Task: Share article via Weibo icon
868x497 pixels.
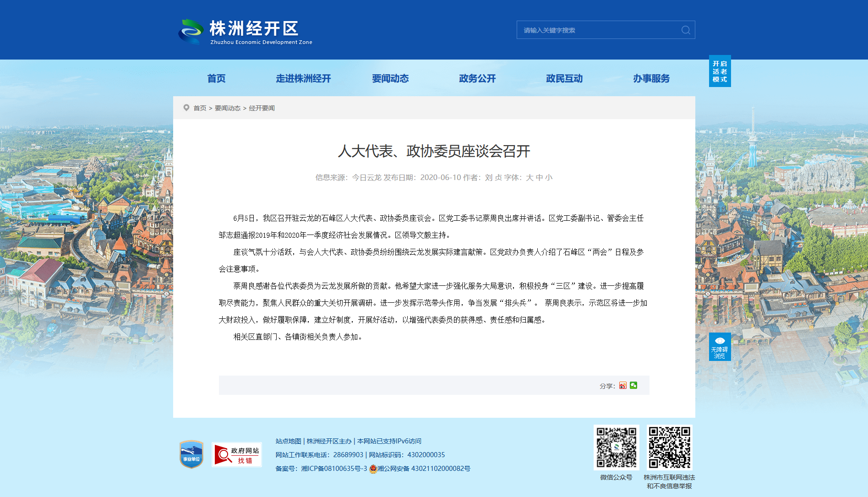Action: click(622, 386)
